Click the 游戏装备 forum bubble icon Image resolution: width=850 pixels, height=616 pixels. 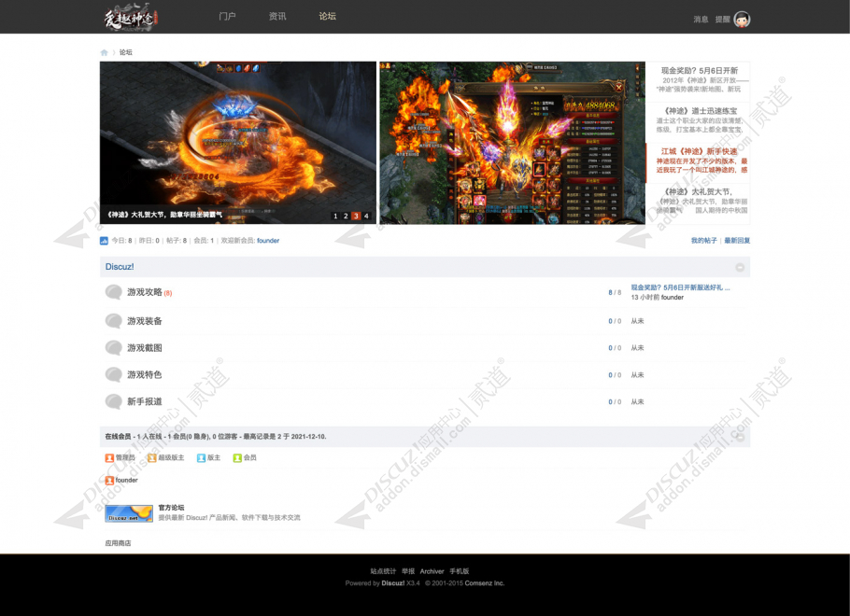click(x=113, y=321)
